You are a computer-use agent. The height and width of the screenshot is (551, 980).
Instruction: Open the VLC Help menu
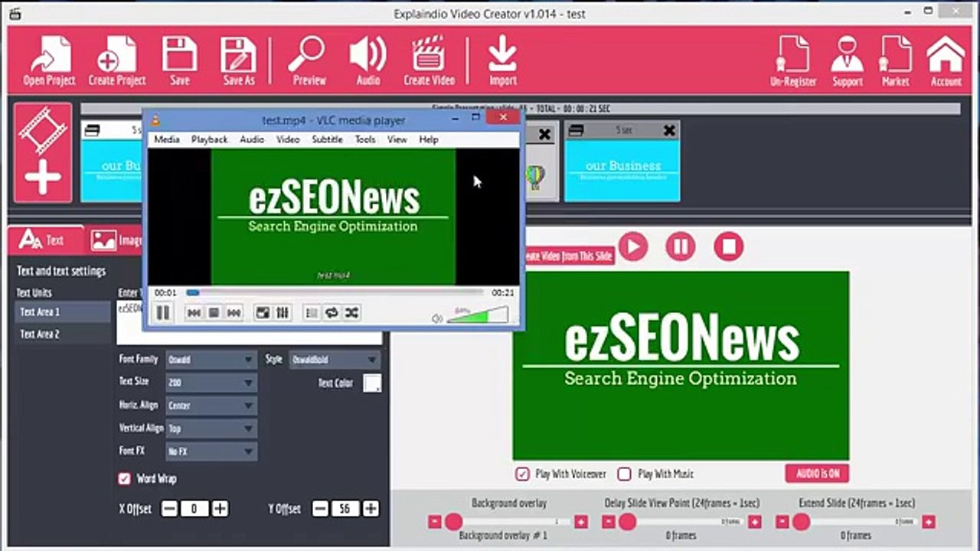click(429, 139)
